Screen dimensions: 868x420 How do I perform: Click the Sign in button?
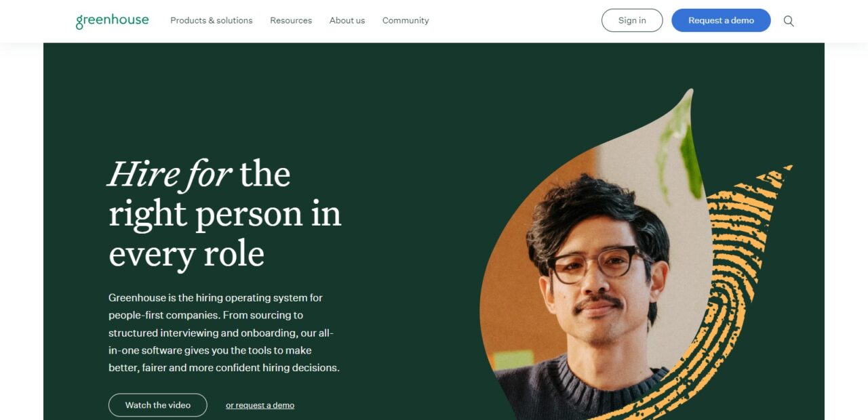pyautogui.click(x=632, y=20)
